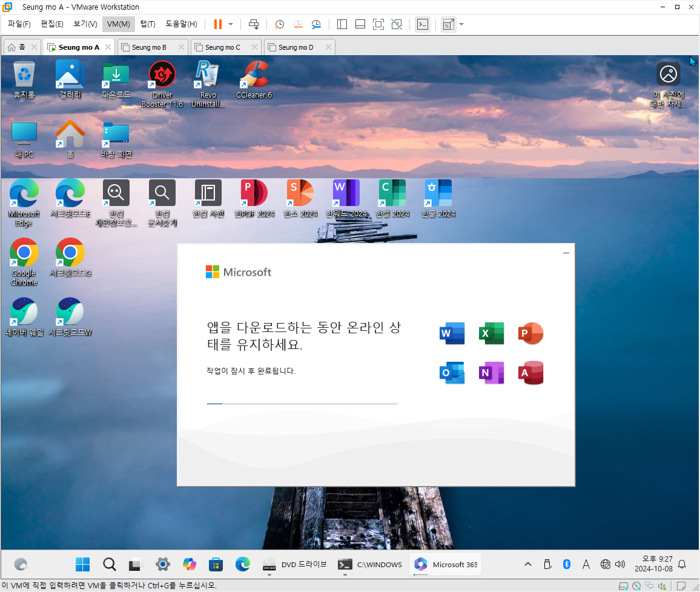Select the Driver Booster 11.6 icon

pyautogui.click(x=162, y=84)
